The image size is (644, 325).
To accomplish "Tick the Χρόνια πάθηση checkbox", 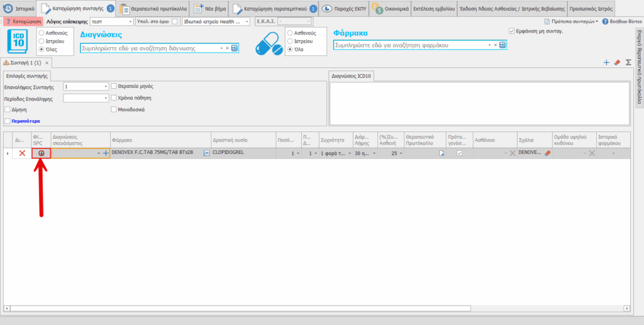I will 114,98.
